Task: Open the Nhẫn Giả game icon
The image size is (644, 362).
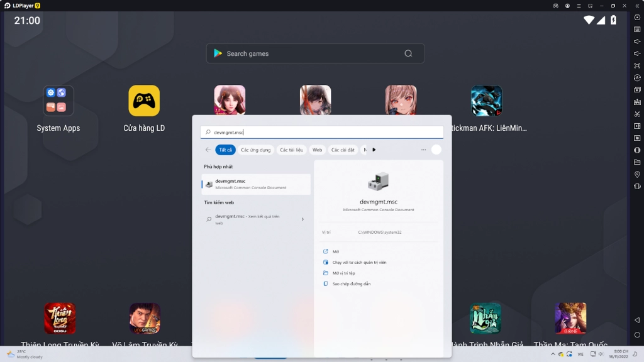Action: pos(486,319)
